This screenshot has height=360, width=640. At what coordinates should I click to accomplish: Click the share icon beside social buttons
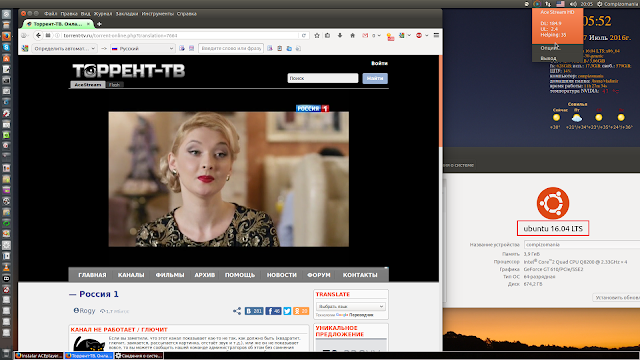point(237,311)
